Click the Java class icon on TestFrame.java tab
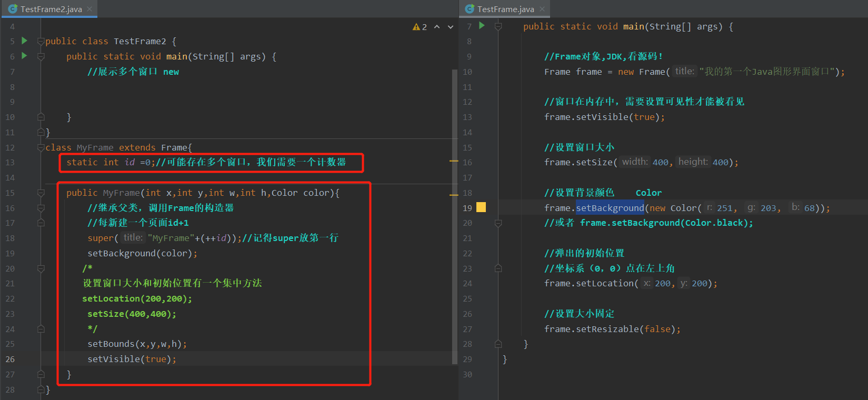The height and width of the screenshot is (400, 868). (470, 9)
